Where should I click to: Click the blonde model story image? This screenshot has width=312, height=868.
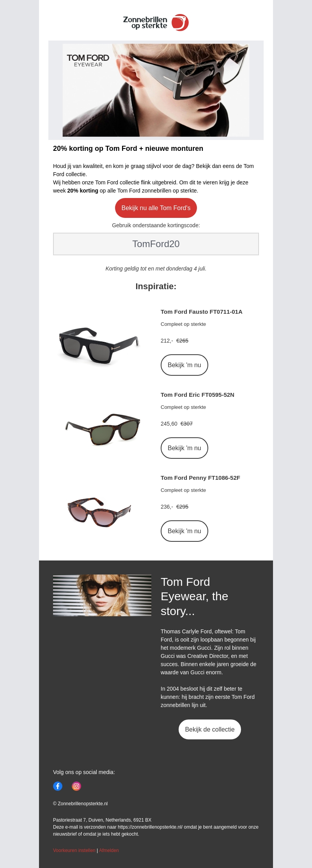tap(102, 595)
